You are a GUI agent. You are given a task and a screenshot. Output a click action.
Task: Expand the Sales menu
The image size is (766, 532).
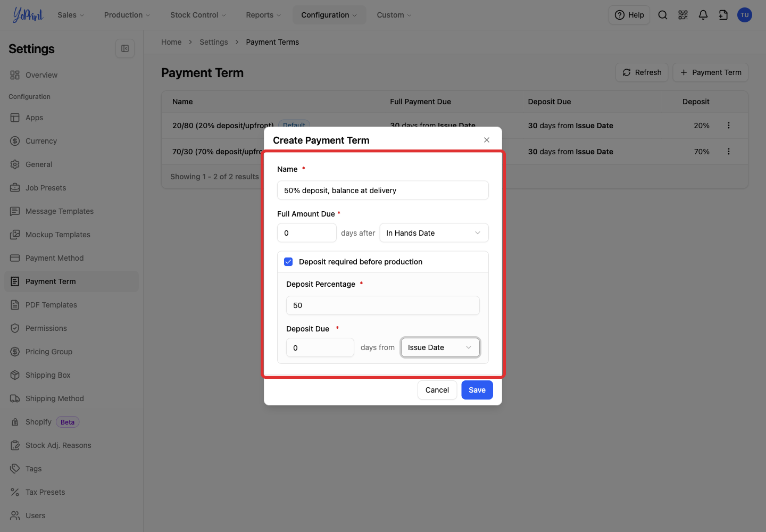tap(71, 15)
